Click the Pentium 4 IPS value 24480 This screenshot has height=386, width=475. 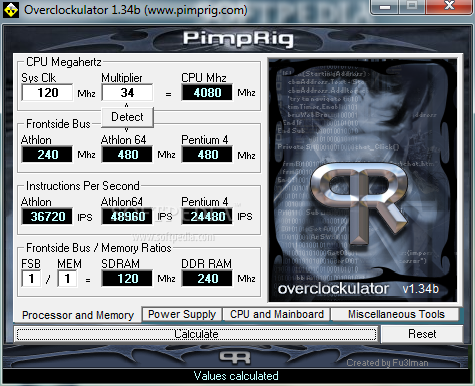pos(207,216)
